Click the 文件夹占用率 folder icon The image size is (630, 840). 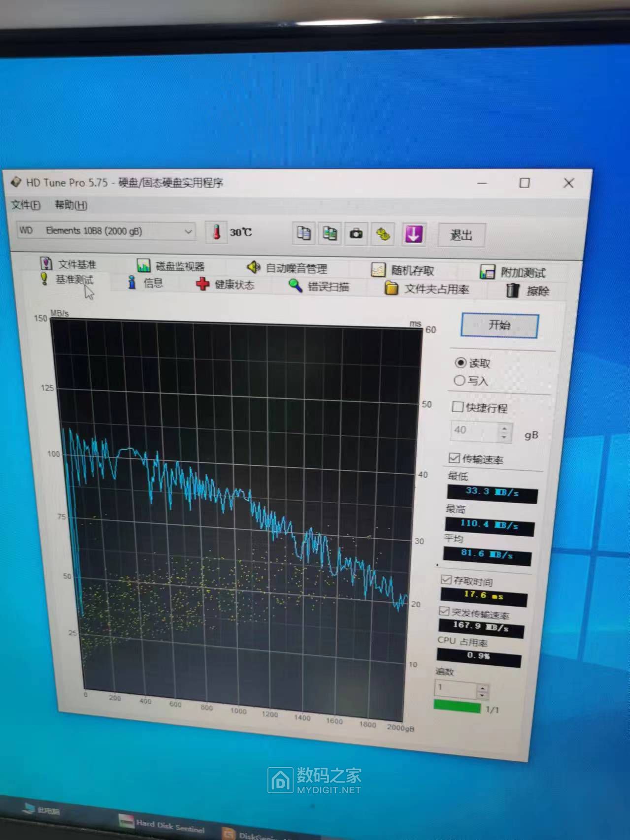[x=391, y=288]
